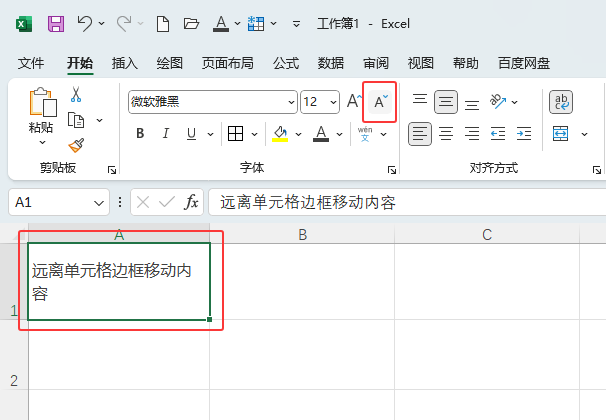Viewport: 606px width, 420px height.
Task: Open the 帮助 tab
Action: tap(465, 63)
